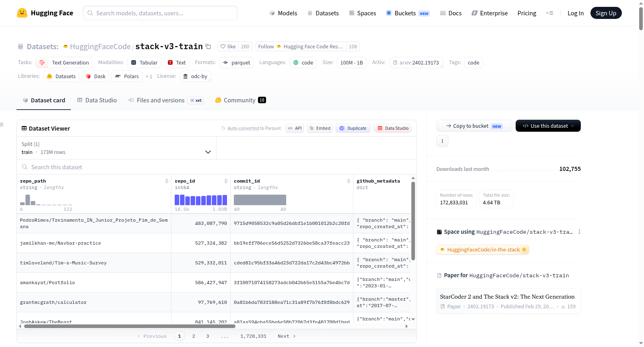The image size is (644, 347).
Task: Open the Community tab
Action: tap(240, 100)
